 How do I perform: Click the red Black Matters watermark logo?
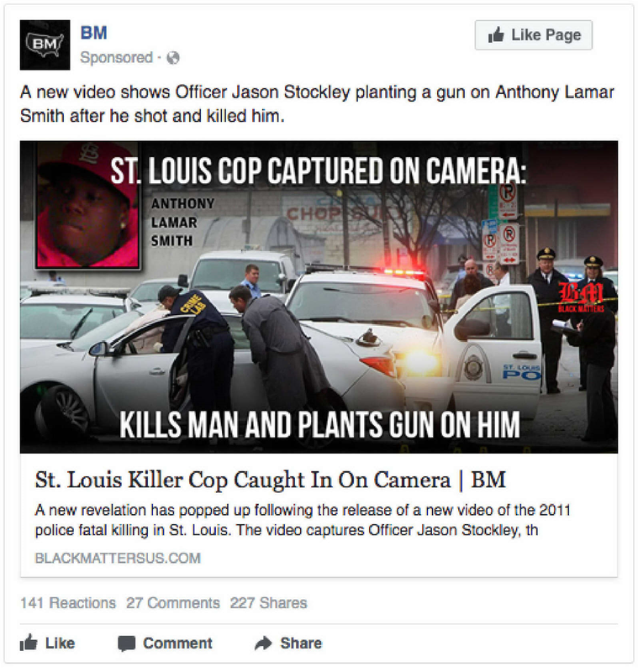pyautogui.click(x=582, y=298)
